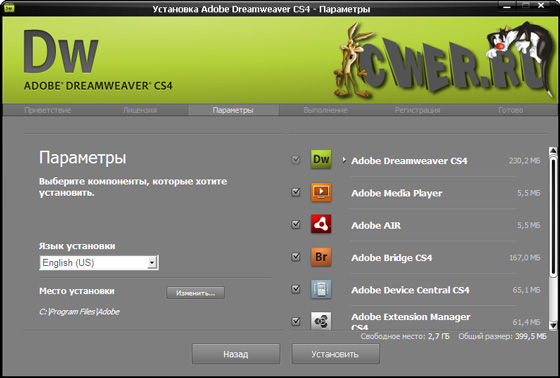560x378 pixels.
Task: Click the Adobe Bridge CS4 component name
Action: point(392,258)
